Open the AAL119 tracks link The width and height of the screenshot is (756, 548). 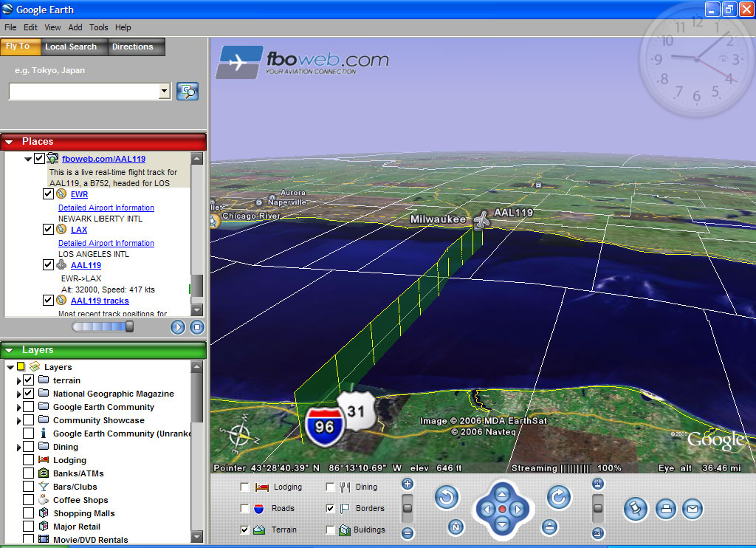100,301
